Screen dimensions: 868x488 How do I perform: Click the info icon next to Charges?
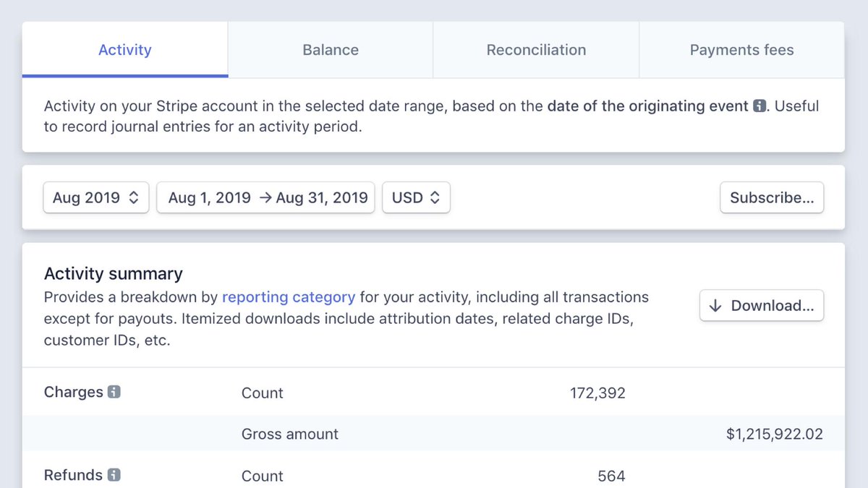[x=114, y=392]
